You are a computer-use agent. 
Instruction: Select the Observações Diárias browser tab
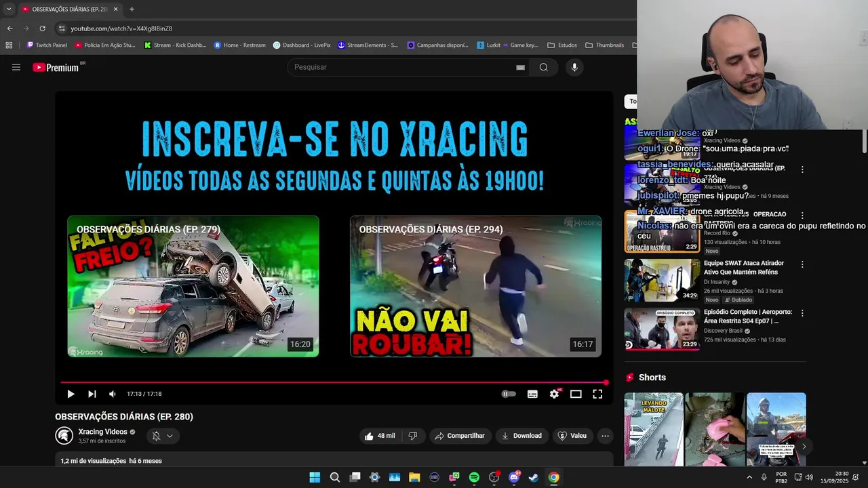[70, 9]
